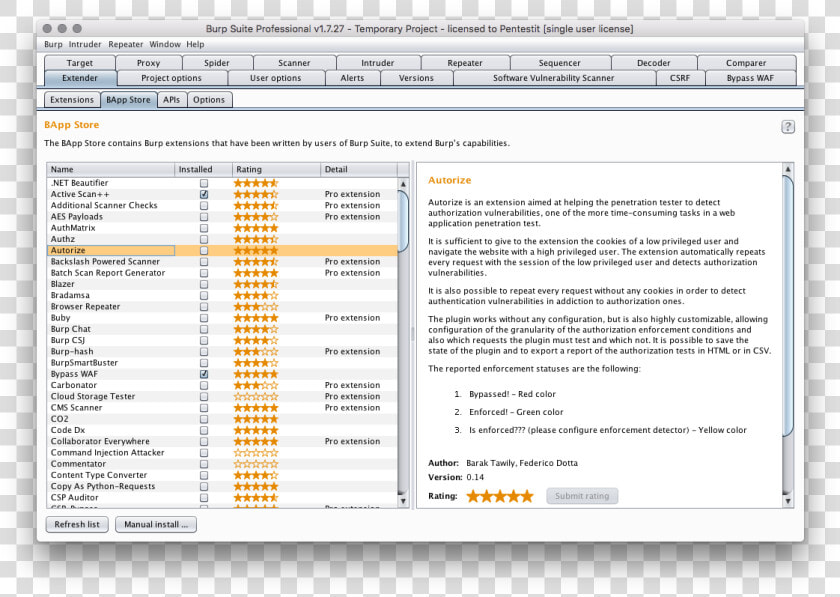Screen dimensions: 840x597
Task: Select the Burp CSJ extension row
Action: point(222,340)
